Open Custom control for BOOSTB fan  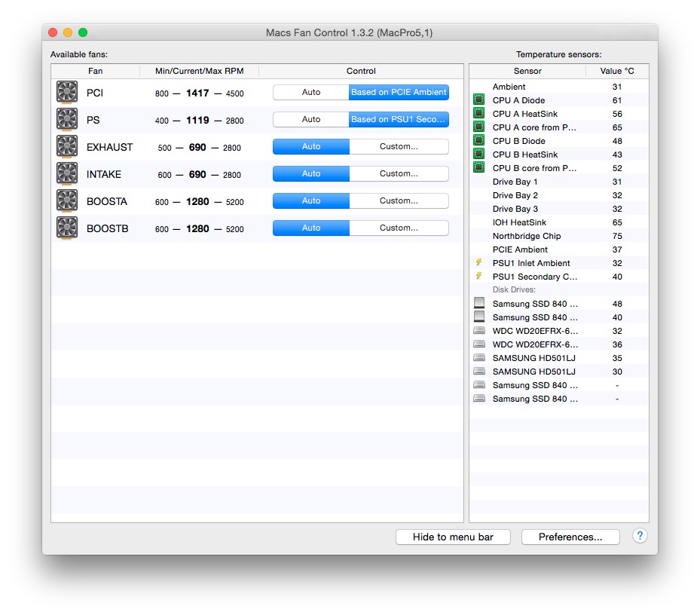point(399,228)
